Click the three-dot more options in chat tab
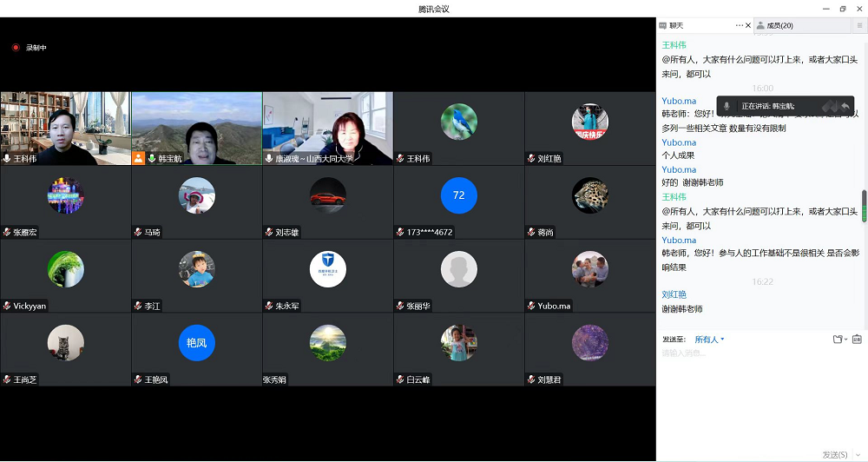Screen dimensions: 868x462 (739, 26)
